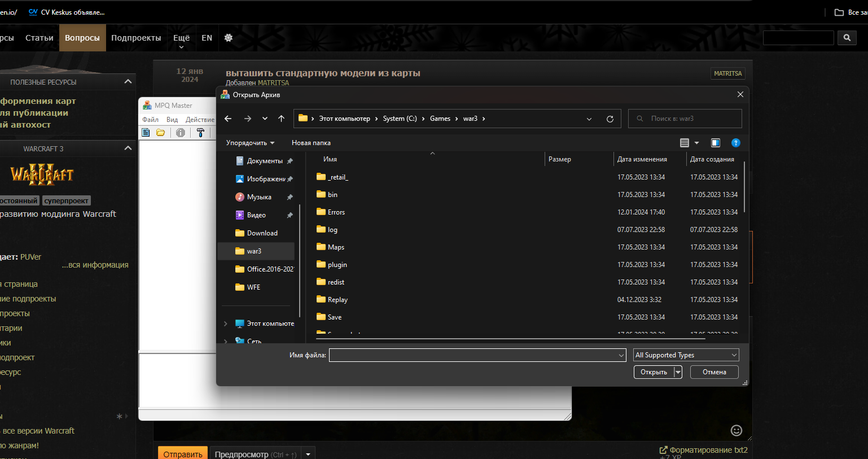Click the new archive icon in MPQ Master
The height and width of the screenshot is (459, 868).
(x=146, y=133)
